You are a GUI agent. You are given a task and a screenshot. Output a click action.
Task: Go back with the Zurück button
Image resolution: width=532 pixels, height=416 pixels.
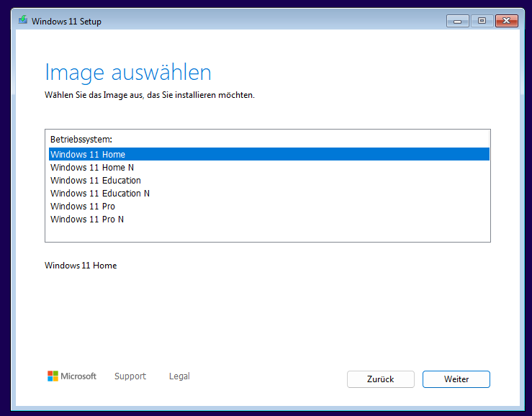coord(380,379)
